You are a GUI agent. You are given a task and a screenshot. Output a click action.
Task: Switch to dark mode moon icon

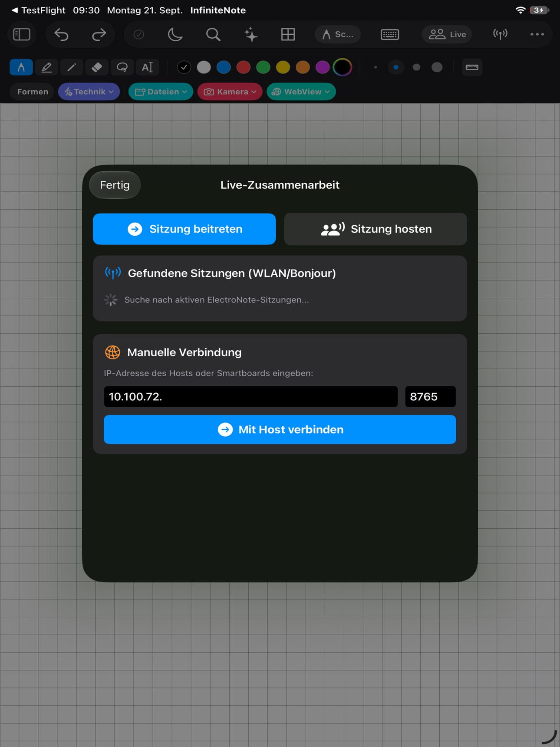point(175,34)
